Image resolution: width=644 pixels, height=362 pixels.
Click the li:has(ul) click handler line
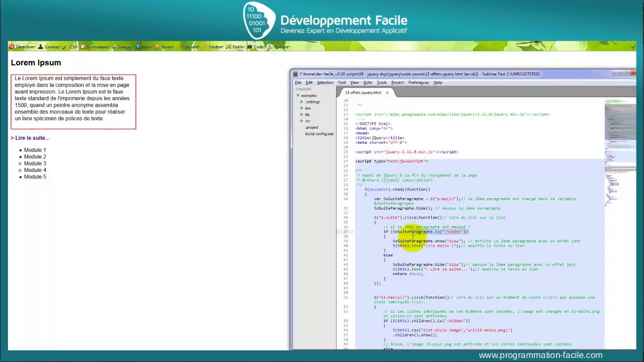[484, 300]
